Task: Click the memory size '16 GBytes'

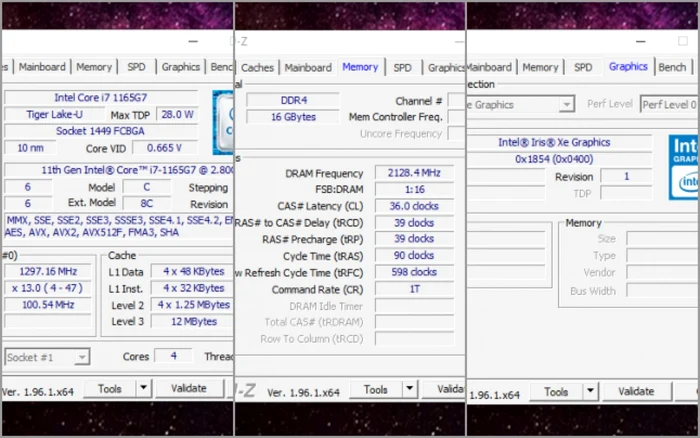Action: 293,117
